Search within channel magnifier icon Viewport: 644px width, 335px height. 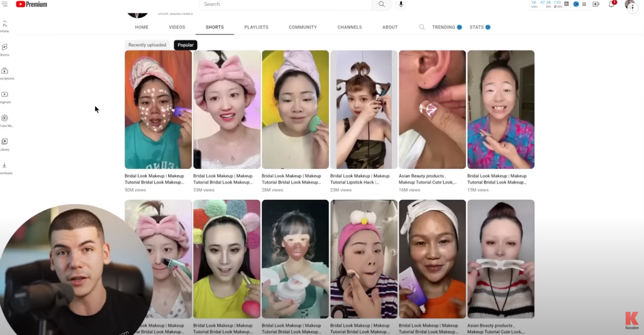(422, 27)
